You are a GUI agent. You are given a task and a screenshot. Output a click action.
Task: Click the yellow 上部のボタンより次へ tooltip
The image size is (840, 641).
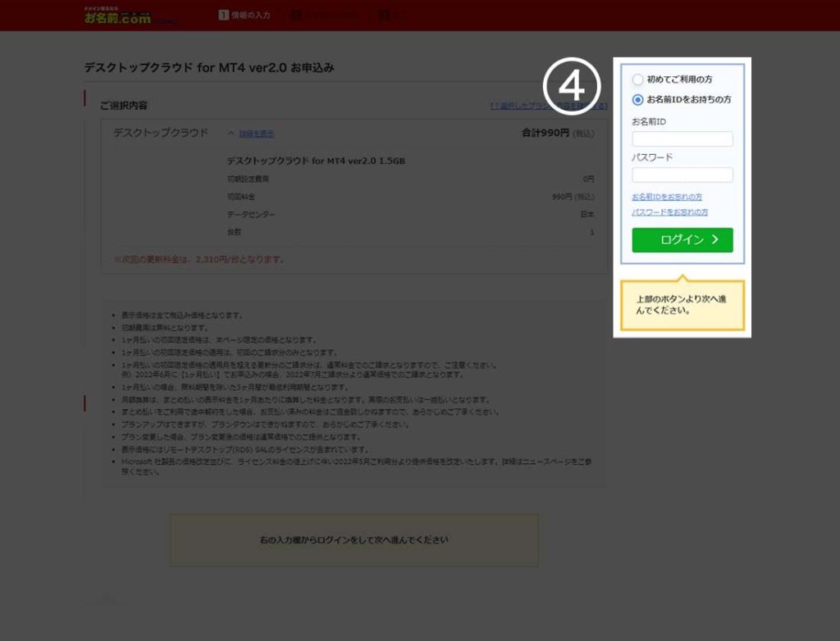tap(682, 305)
